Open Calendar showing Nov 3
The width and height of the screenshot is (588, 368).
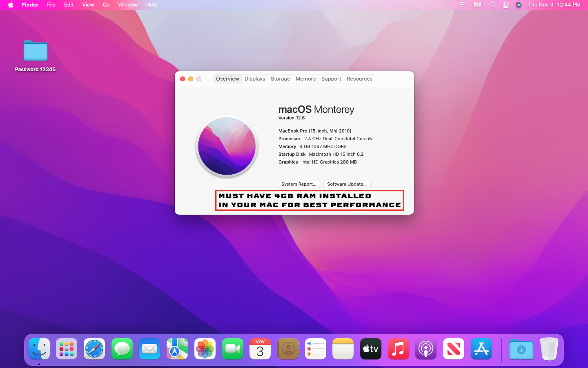[x=260, y=349]
